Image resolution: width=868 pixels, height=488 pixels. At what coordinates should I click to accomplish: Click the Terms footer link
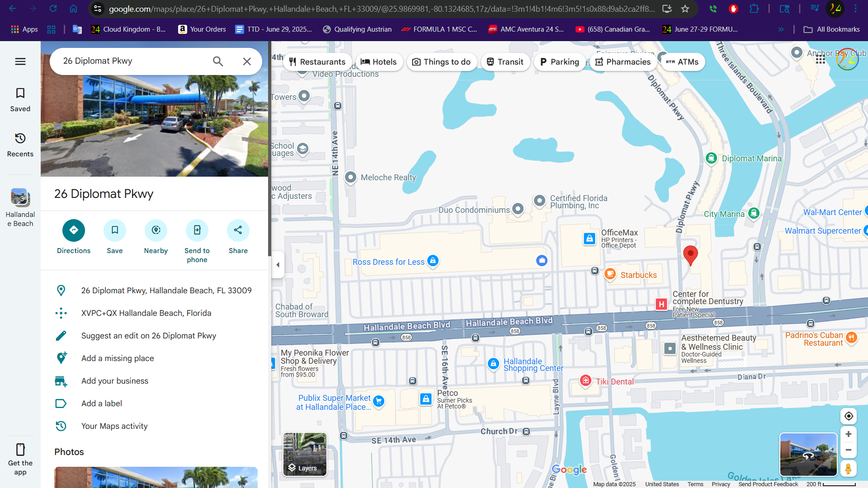[695, 484]
